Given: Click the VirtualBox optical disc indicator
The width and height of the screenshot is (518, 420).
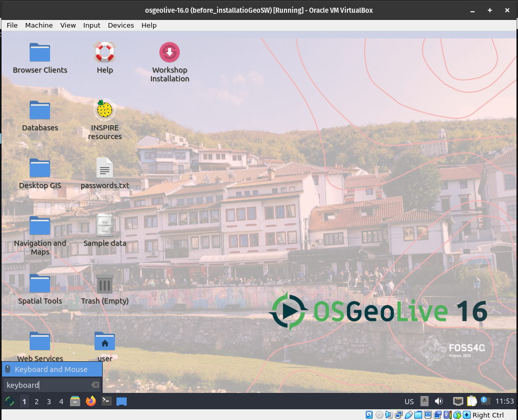Looking at the screenshot, I should (379, 415).
